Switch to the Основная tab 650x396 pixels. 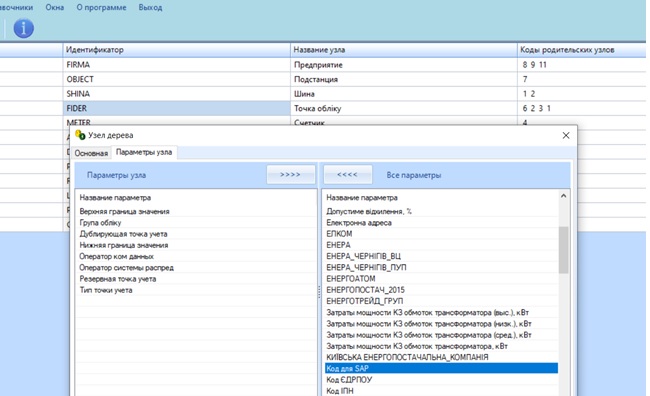91,153
